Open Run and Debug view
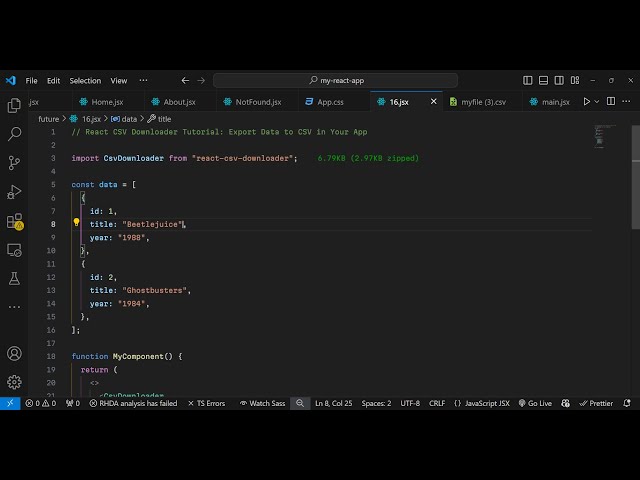The width and height of the screenshot is (640, 480). (x=14, y=191)
